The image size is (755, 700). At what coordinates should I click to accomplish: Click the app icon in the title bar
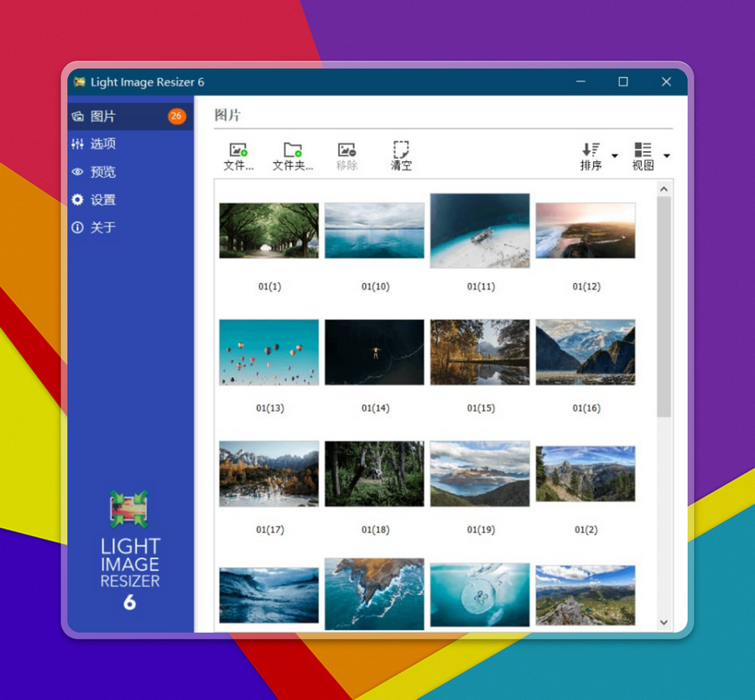(x=80, y=82)
